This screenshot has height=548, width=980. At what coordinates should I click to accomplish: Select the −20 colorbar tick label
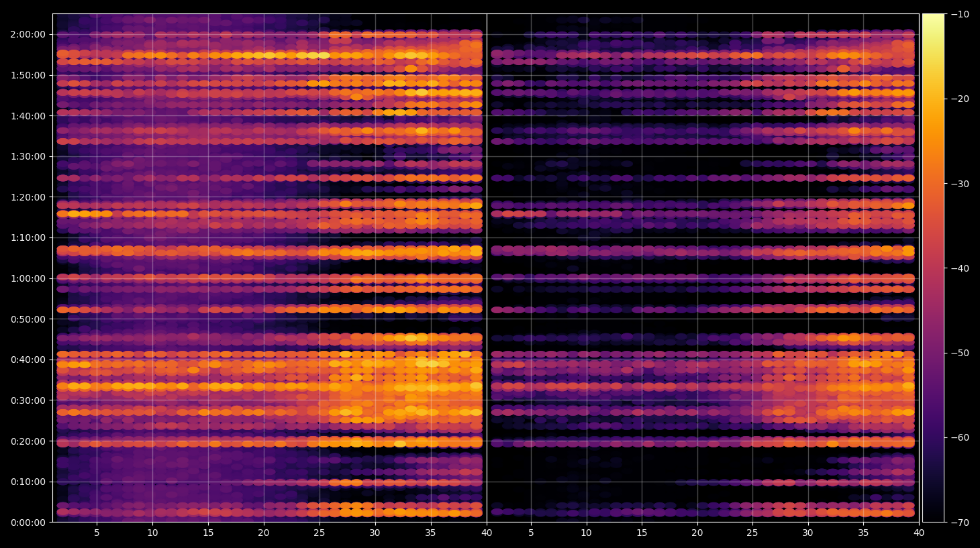[961, 99]
